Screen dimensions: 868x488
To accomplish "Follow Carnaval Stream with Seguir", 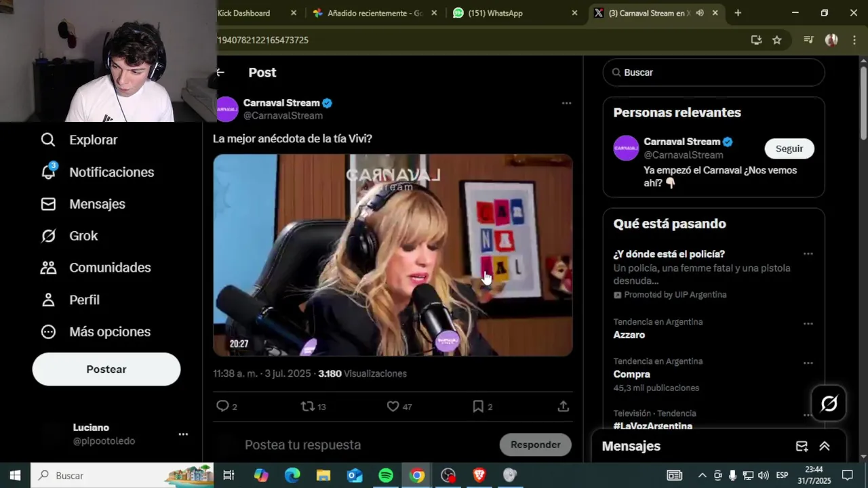I will (x=789, y=148).
